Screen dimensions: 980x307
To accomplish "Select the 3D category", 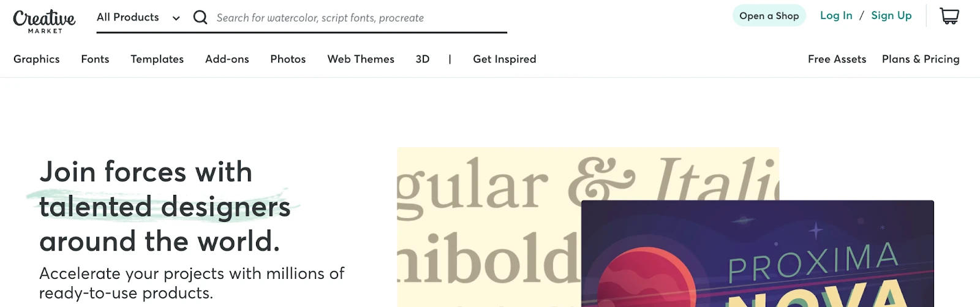I will click(423, 59).
